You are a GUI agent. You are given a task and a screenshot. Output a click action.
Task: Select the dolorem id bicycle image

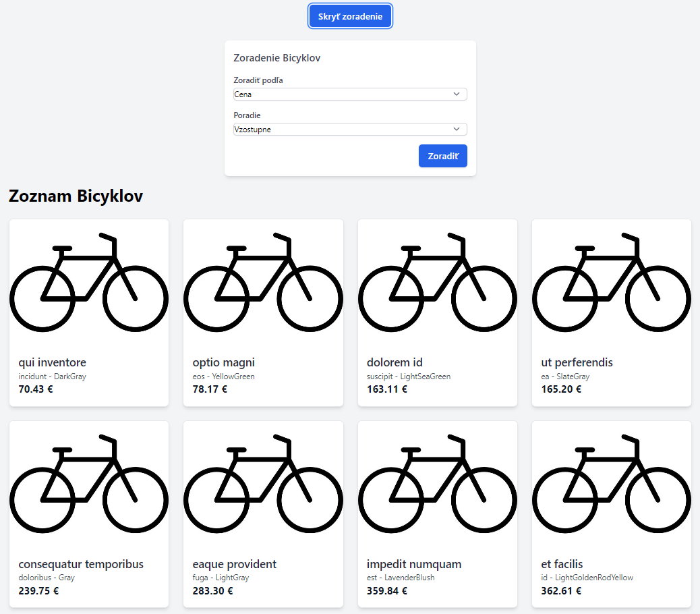(x=438, y=282)
